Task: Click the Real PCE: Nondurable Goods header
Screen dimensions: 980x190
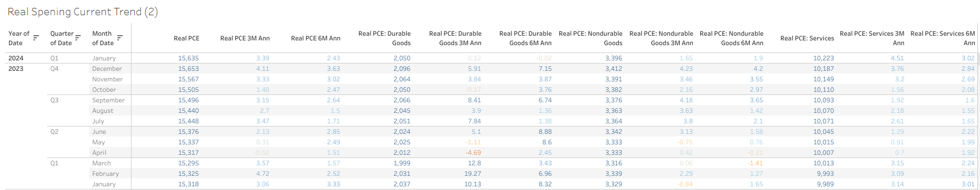Action: [x=591, y=38]
